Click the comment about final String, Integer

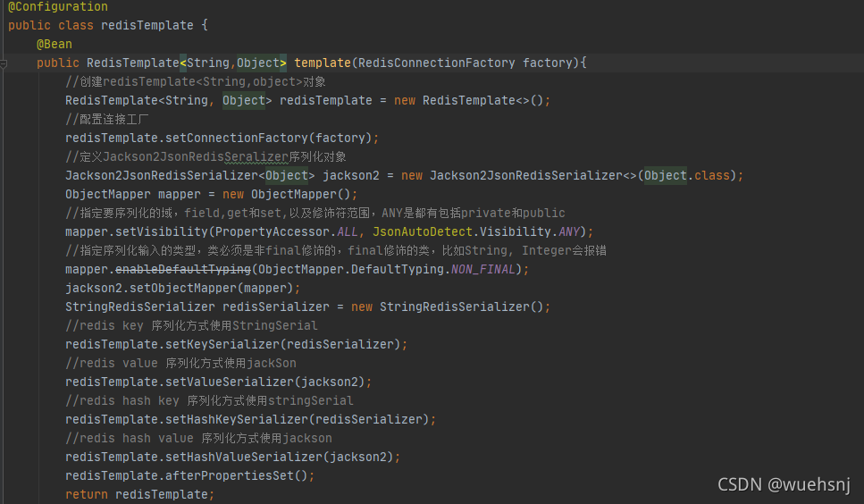336,250
